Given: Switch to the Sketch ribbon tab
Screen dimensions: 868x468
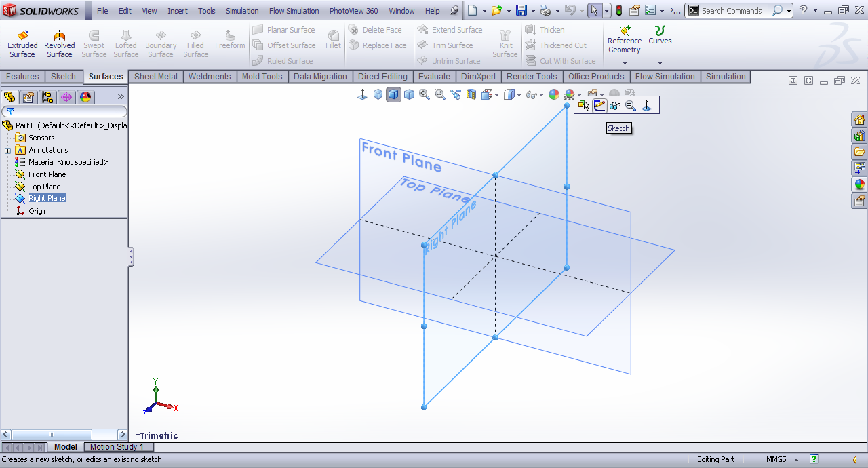Looking at the screenshot, I should click(63, 77).
